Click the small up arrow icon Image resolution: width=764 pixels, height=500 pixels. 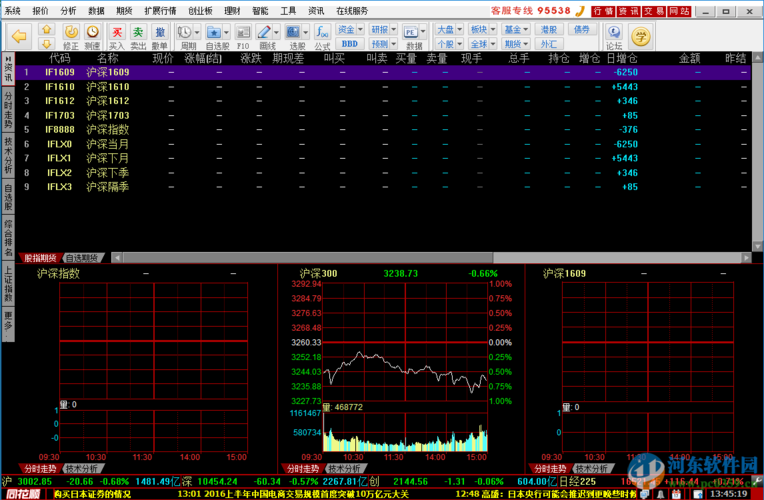pyautogui.click(x=46, y=29)
